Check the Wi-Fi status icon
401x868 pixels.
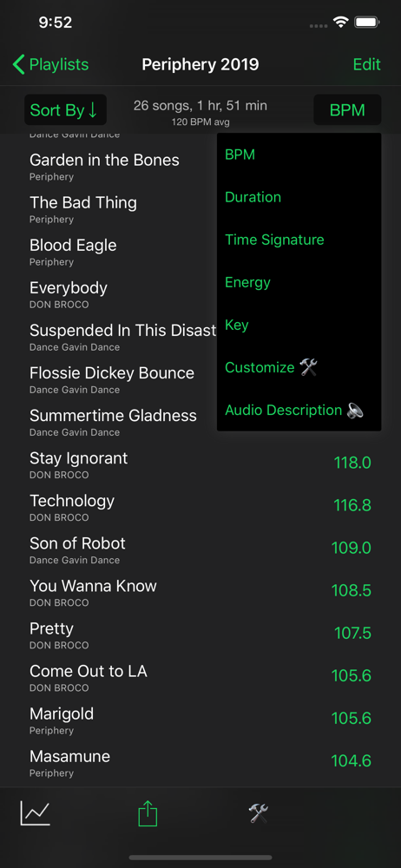click(x=340, y=23)
